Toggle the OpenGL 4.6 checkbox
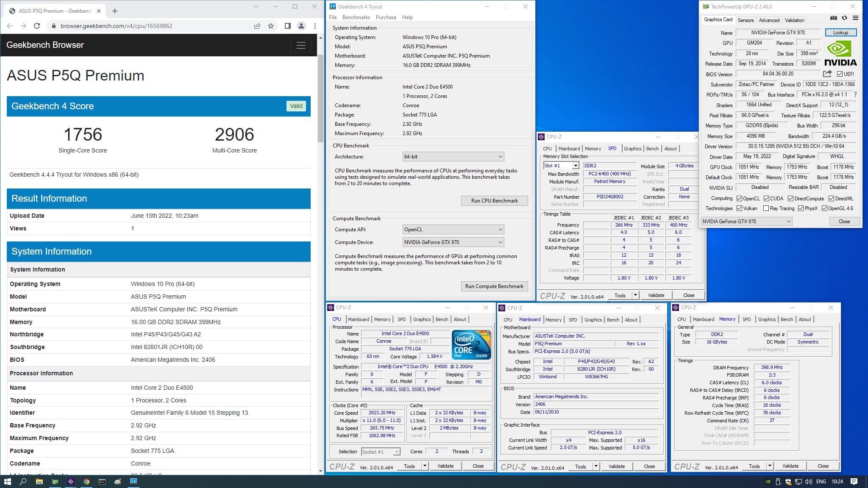868x488 pixels. [x=824, y=208]
